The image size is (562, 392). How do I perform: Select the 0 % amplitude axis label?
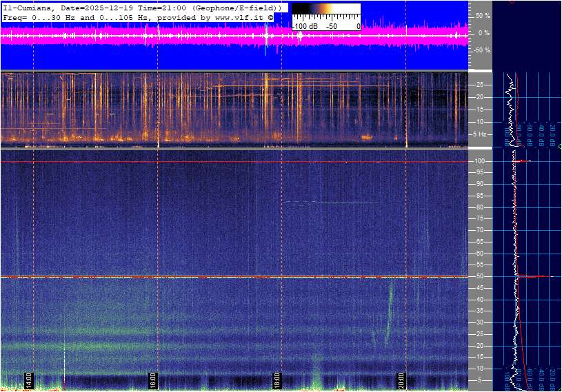[485, 32]
